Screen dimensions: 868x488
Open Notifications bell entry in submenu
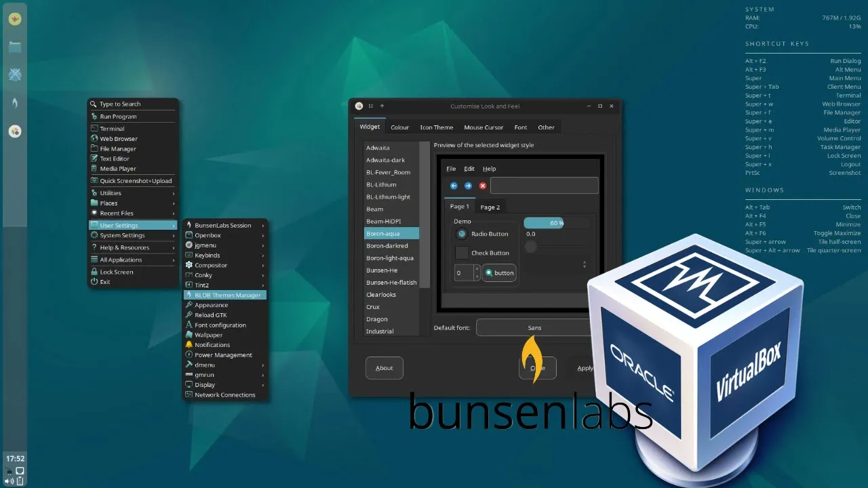[225, 345]
